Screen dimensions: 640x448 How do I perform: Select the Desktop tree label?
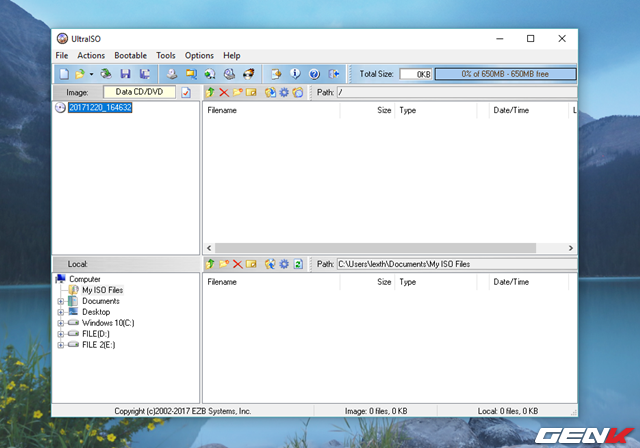[96, 312]
